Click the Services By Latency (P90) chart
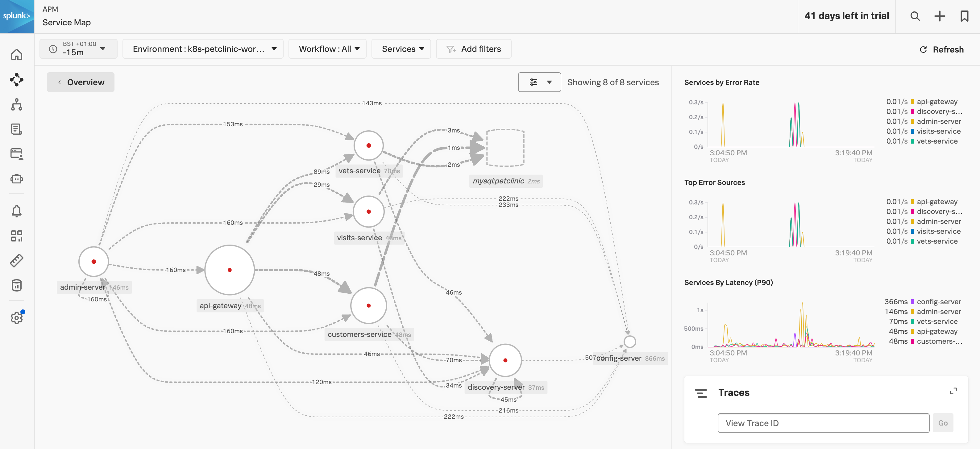This screenshot has height=449, width=980. click(791, 325)
